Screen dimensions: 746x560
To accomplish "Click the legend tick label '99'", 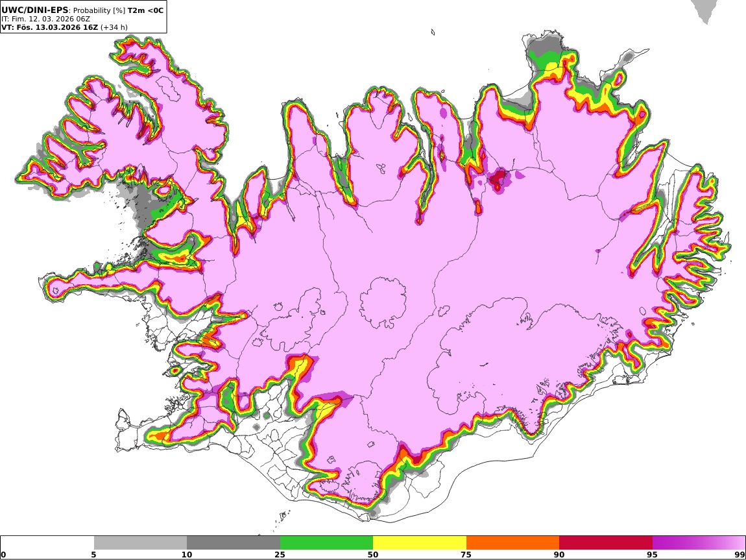I will pos(740,555).
